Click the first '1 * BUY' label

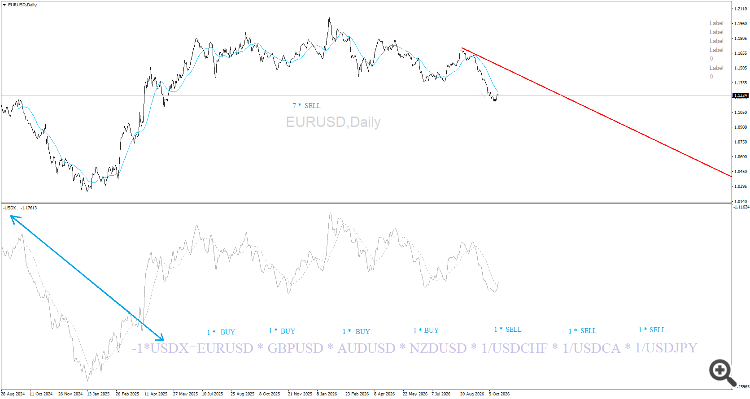[221, 332]
